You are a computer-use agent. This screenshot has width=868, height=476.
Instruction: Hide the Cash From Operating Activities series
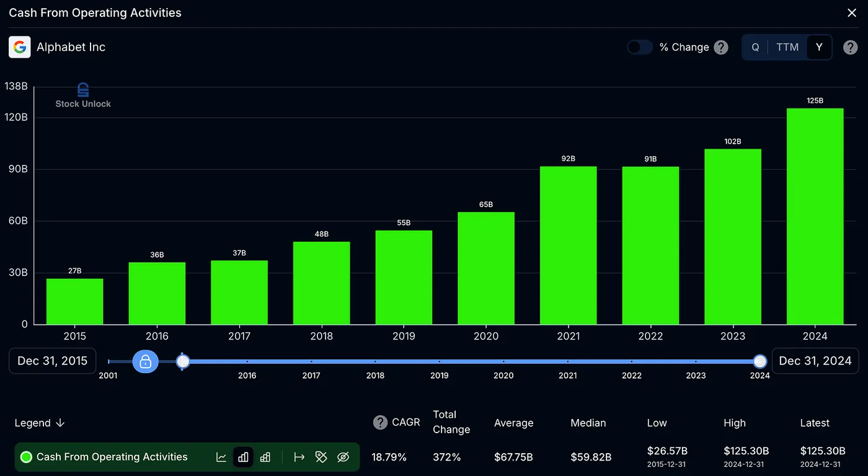pyautogui.click(x=343, y=457)
